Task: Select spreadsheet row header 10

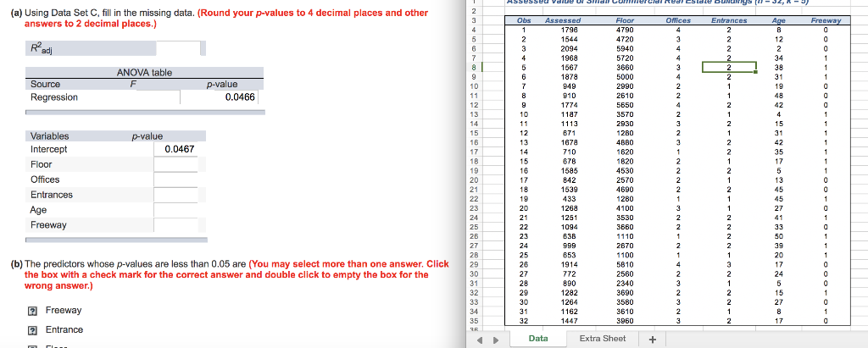Action: (x=473, y=86)
